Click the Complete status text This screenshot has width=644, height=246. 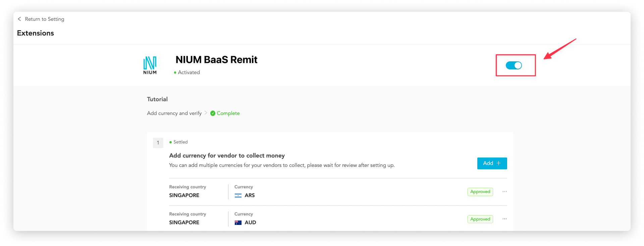(x=228, y=113)
